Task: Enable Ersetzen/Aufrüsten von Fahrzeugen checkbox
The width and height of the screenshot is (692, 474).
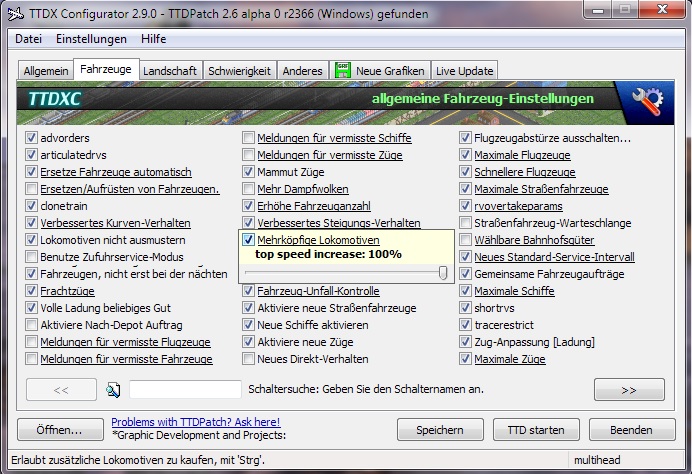Action: click(31, 189)
